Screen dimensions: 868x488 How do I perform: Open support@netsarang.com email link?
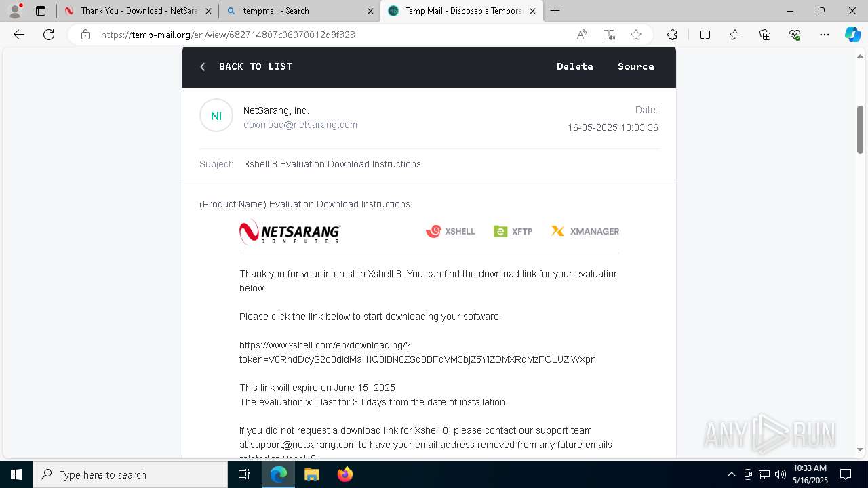click(303, 445)
